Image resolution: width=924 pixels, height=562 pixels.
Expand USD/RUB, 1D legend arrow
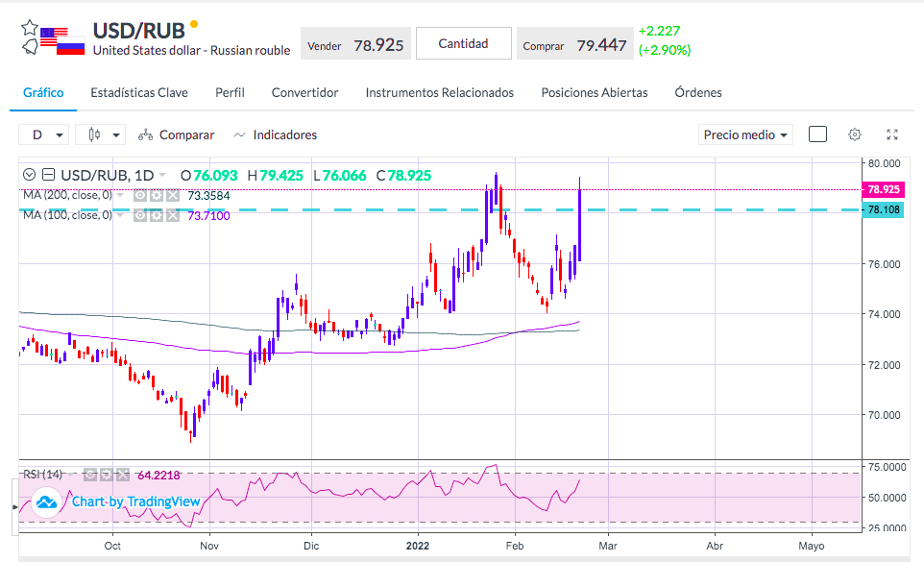162,175
